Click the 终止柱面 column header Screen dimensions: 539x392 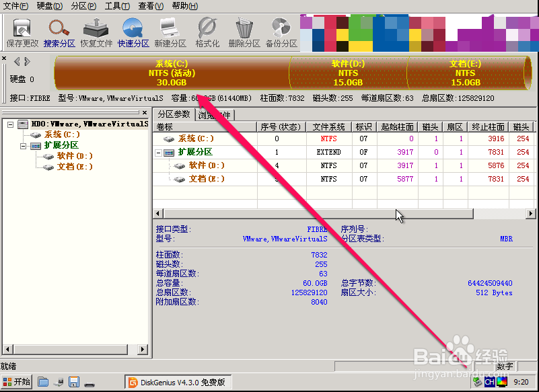point(488,127)
